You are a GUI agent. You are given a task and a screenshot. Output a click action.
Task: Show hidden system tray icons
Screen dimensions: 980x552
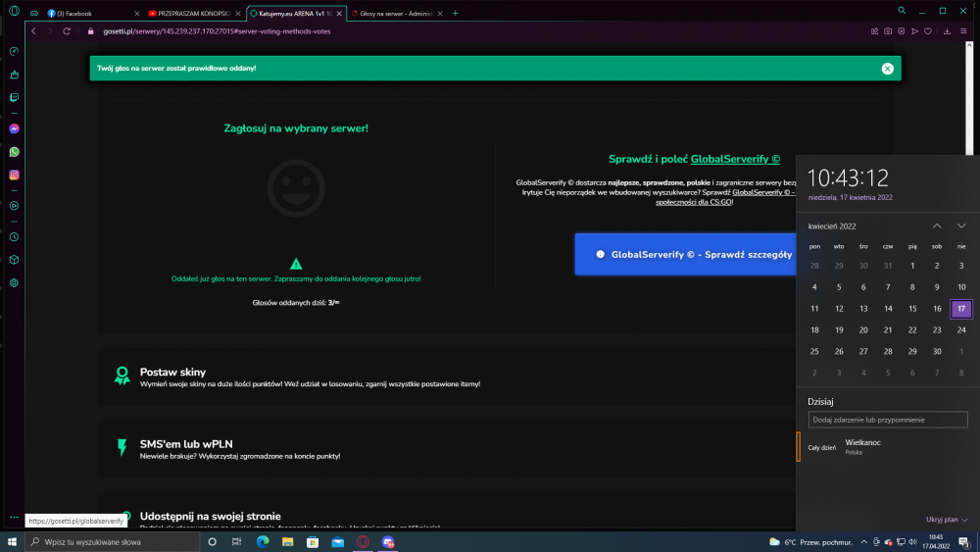[863, 542]
